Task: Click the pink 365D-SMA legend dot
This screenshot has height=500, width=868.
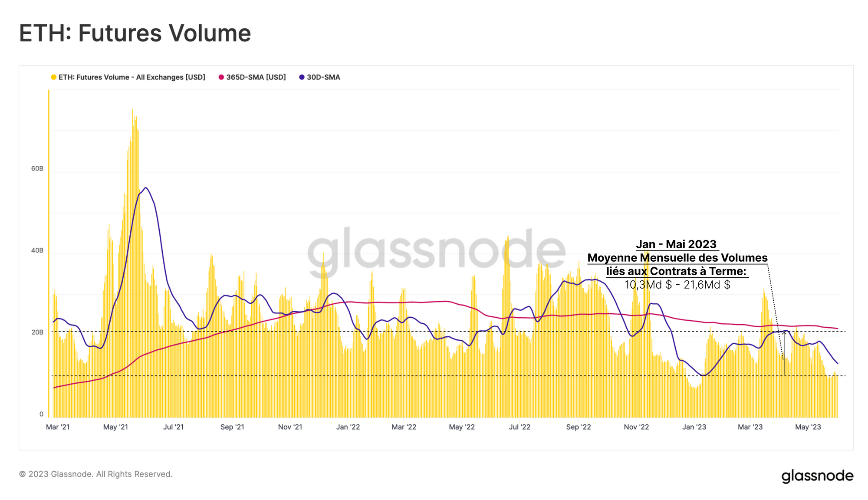Action: (221, 77)
